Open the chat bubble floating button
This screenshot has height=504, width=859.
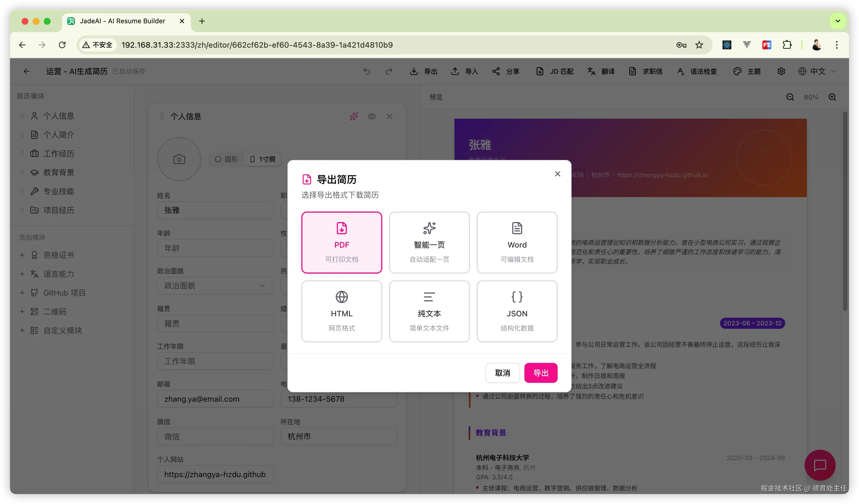point(820,465)
